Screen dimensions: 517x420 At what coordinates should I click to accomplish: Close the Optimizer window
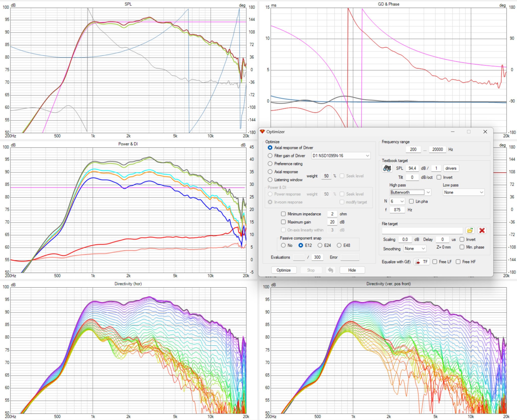click(485, 132)
